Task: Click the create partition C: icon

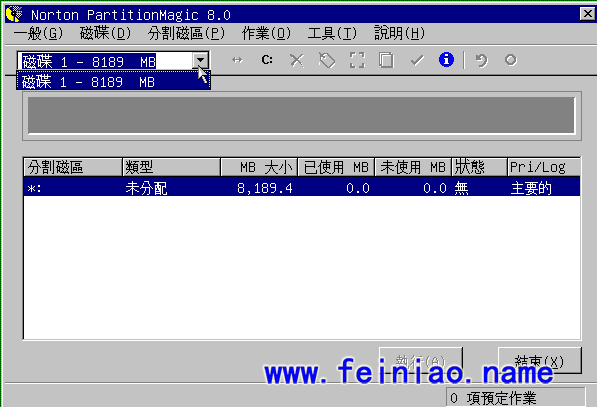Action: [267, 60]
